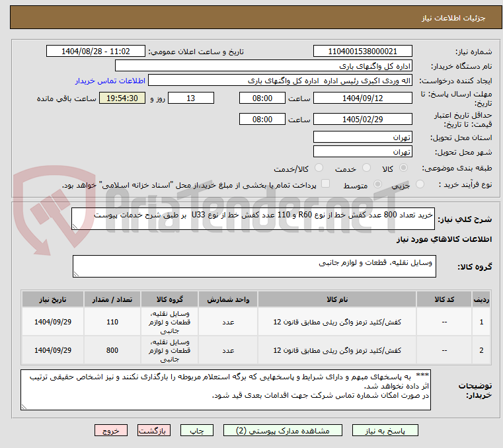Click the توضیحات خریدار notes textarea
The width and height of the screenshot is (503, 448).
(x=225, y=390)
